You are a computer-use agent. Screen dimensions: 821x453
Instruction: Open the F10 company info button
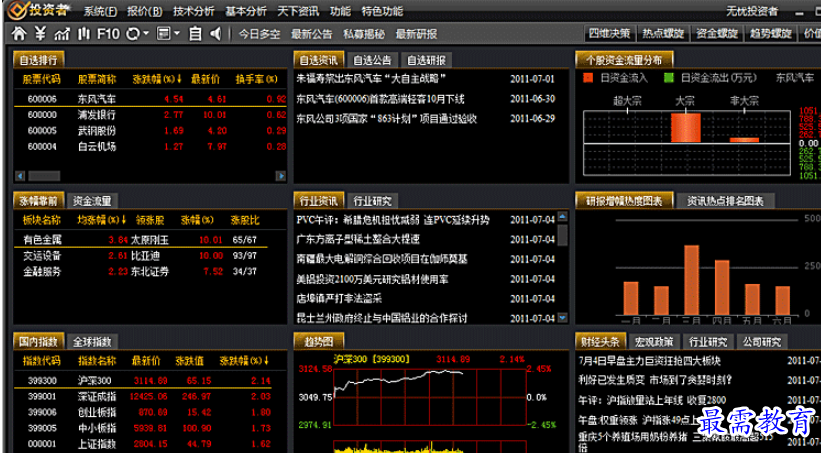pyautogui.click(x=108, y=34)
